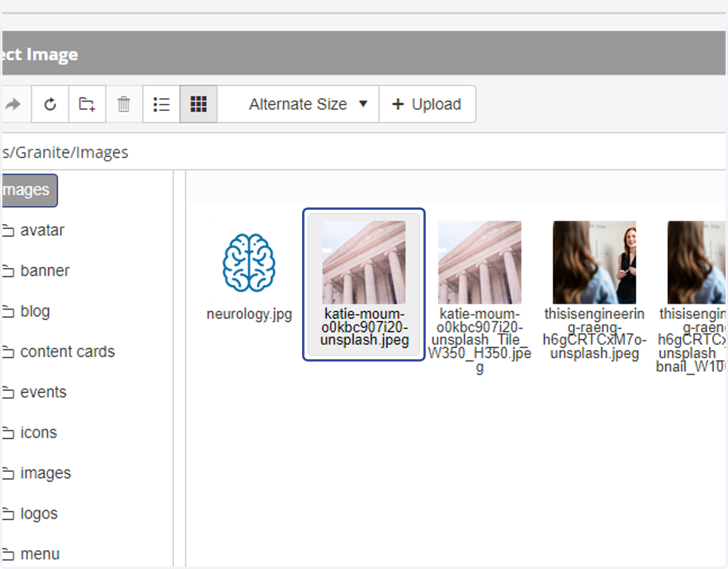Open the menu folder
This screenshot has width=728, height=569.
[40, 554]
